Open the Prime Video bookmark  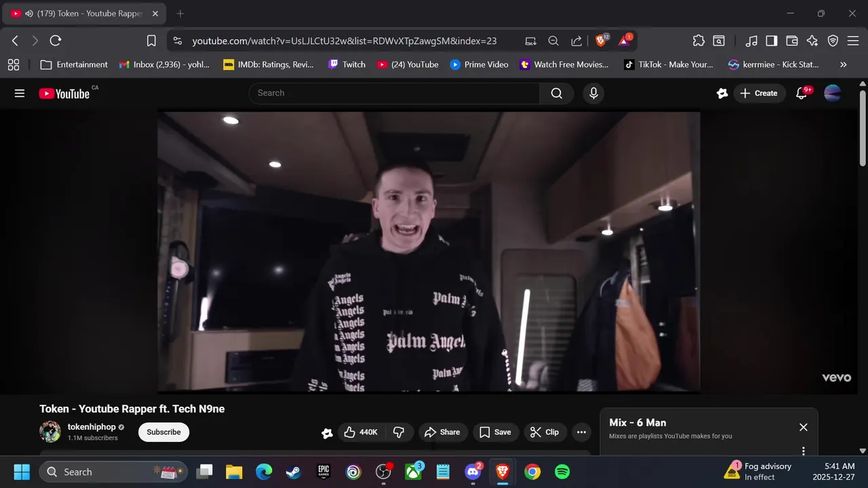(x=479, y=65)
